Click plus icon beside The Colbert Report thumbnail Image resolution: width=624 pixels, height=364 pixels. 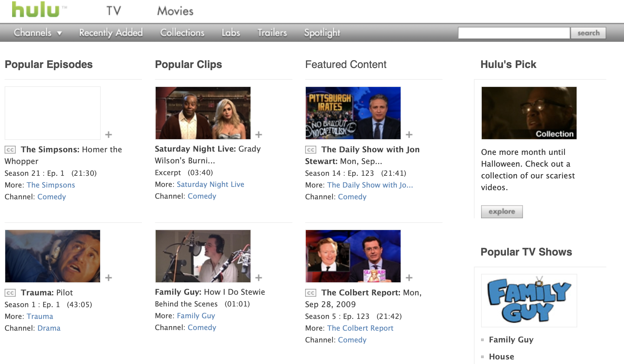click(x=409, y=277)
